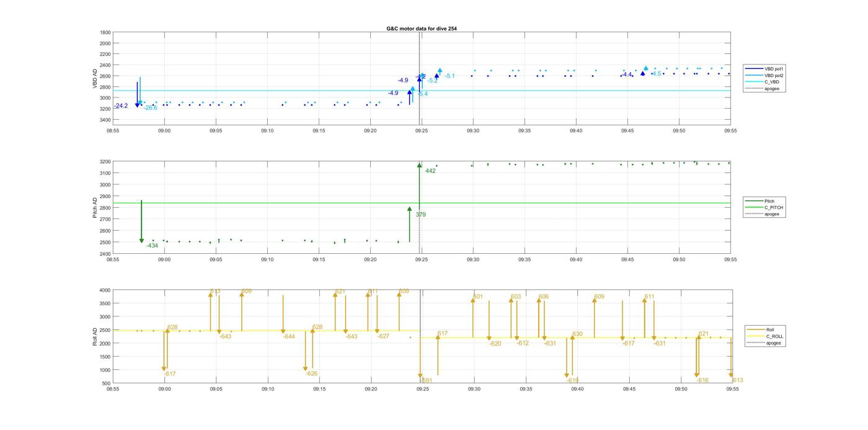This screenshot has height=430, width=868.
Task: Click the '3100' tick on Pitch axis
Action: (x=105, y=173)
